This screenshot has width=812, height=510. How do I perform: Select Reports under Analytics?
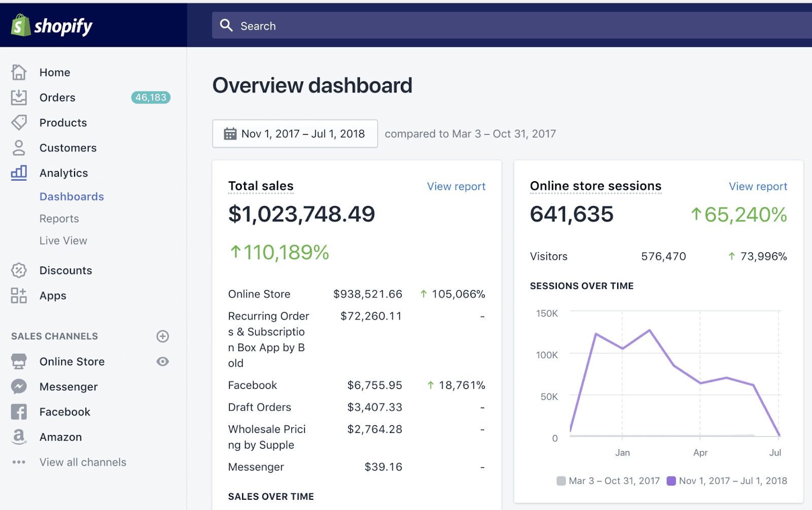tap(59, 219)
